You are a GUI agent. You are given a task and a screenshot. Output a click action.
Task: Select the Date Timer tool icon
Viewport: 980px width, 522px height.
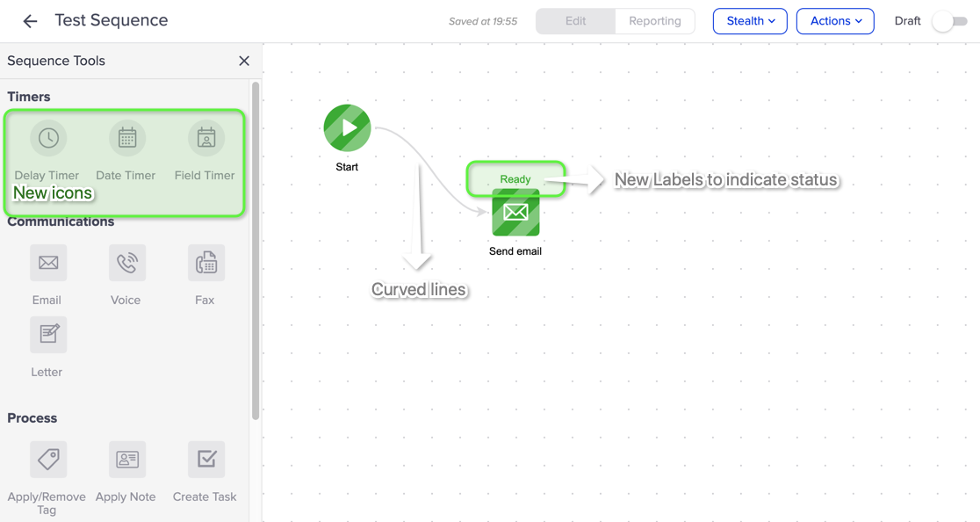click(126, 138)
